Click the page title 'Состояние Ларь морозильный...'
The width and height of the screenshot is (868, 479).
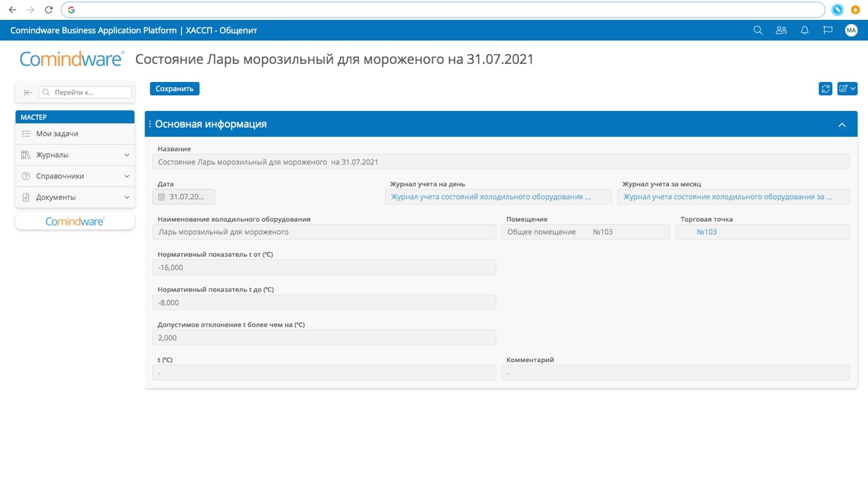pyautogui.click(x=335, y=59)
